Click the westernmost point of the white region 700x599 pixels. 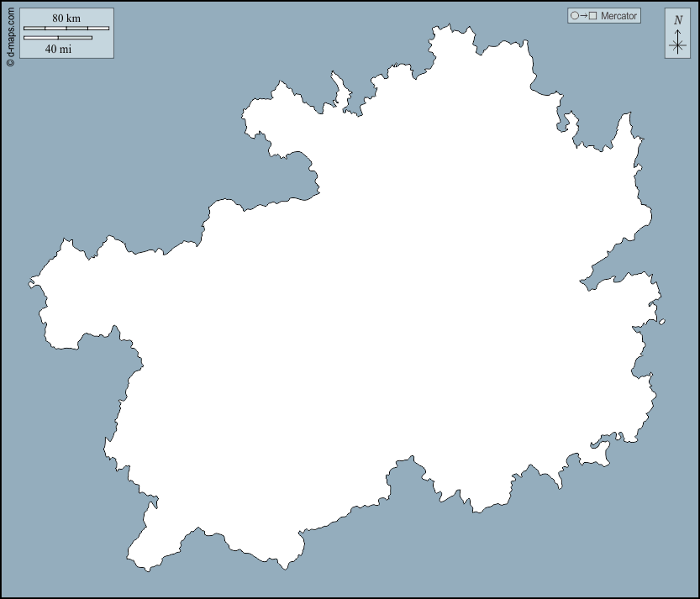click(34, 282)
